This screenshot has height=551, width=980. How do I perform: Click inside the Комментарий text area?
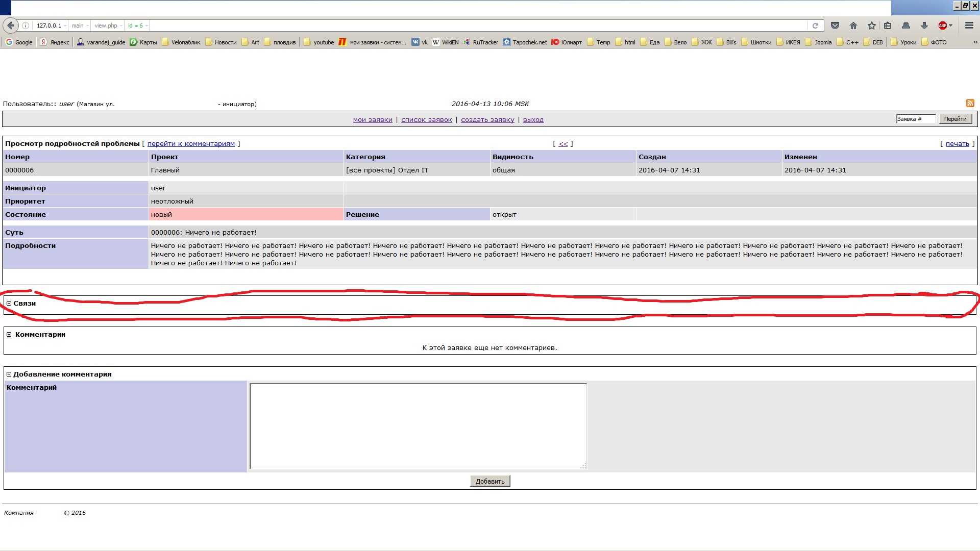click(x=418, y=426)
